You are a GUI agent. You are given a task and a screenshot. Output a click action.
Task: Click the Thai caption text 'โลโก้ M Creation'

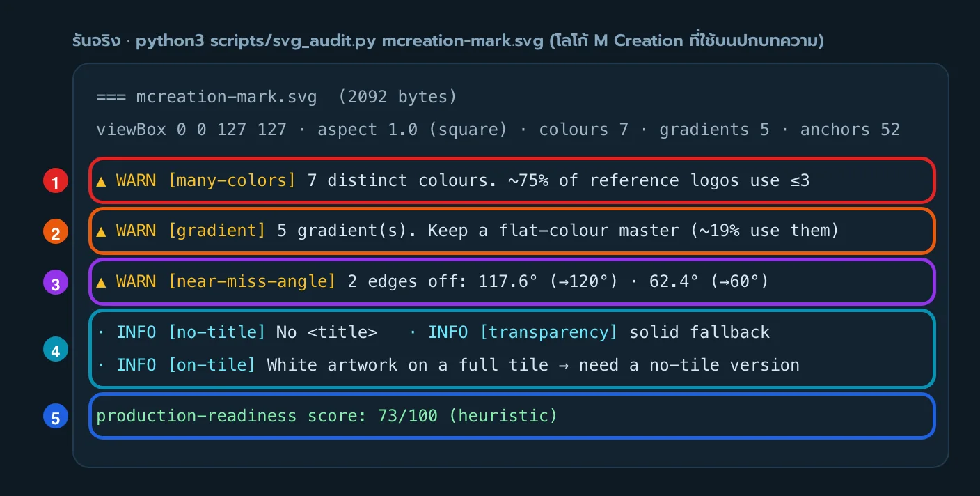[x=618, y=41]
